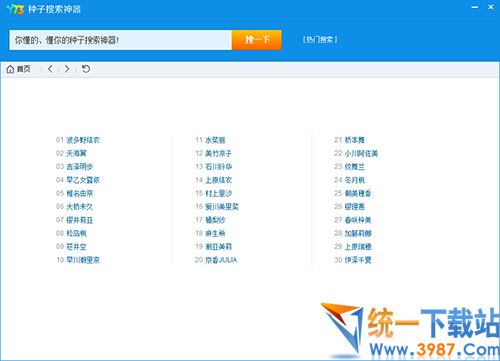Go back with the left arrow icon
Screen dimensions: 500x361
click(50, 69)
